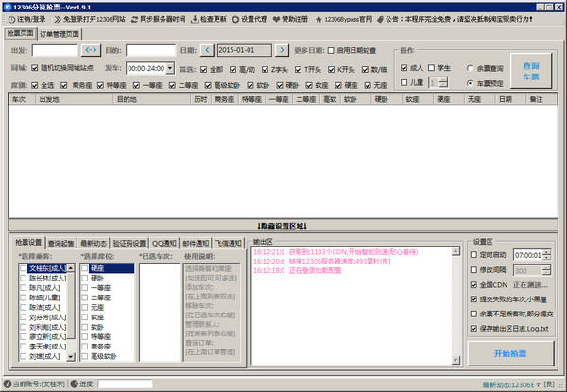Click the 当前账号 status bar icon
Image resolution: width=567 pixels, height=392 pixels.
coord(8,383)
